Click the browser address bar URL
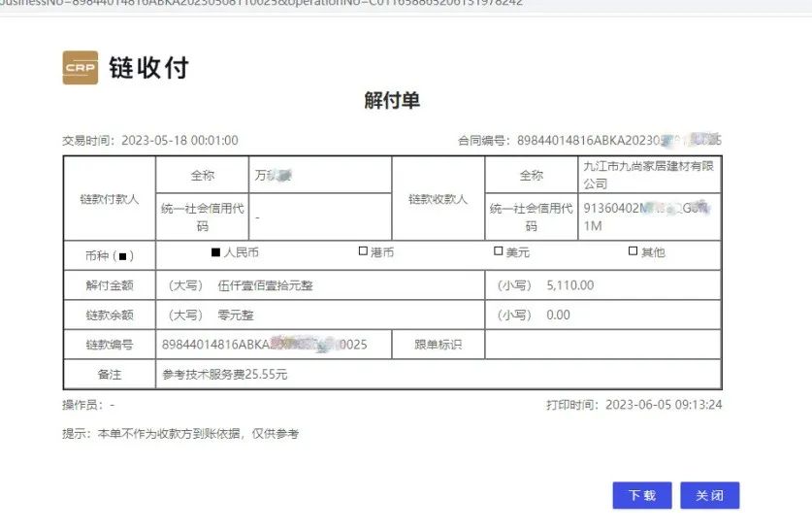Image resolution: width=812 pixels, height=531 pixels. click(262, 3)
